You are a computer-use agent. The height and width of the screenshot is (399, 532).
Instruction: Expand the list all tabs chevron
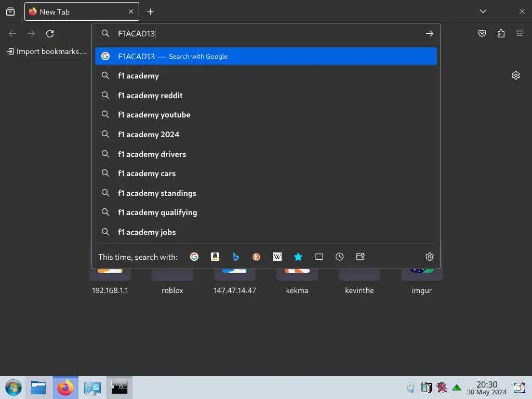click(x=483, y=11)
